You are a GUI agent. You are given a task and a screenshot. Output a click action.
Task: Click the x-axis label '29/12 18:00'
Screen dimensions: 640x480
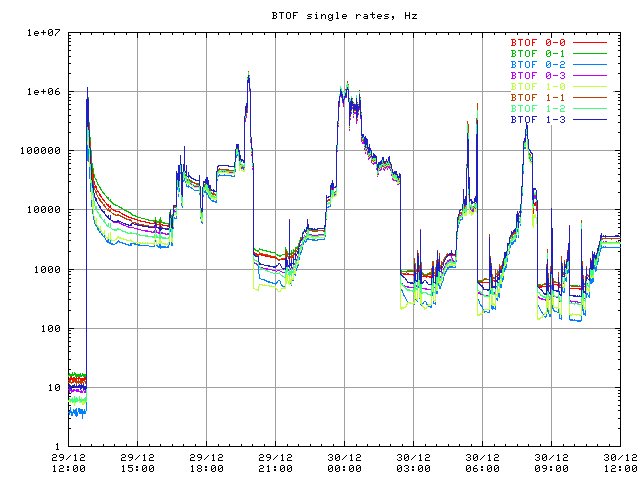pos(207,463)
